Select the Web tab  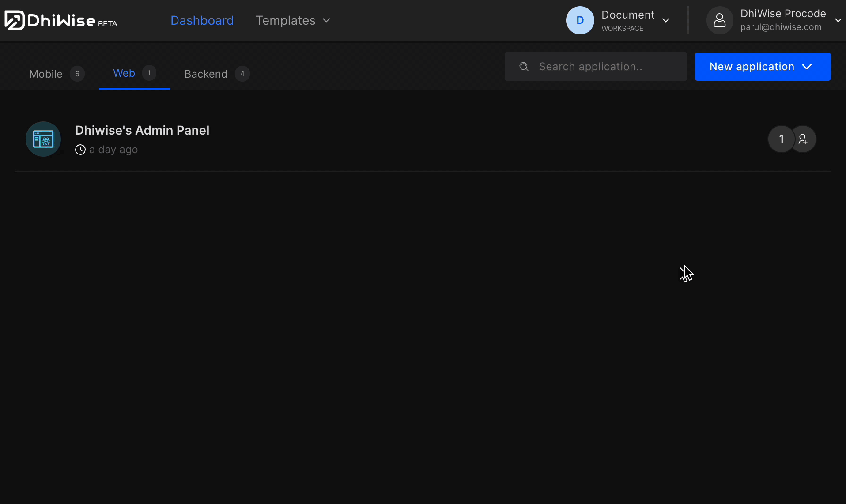(134, 73)
